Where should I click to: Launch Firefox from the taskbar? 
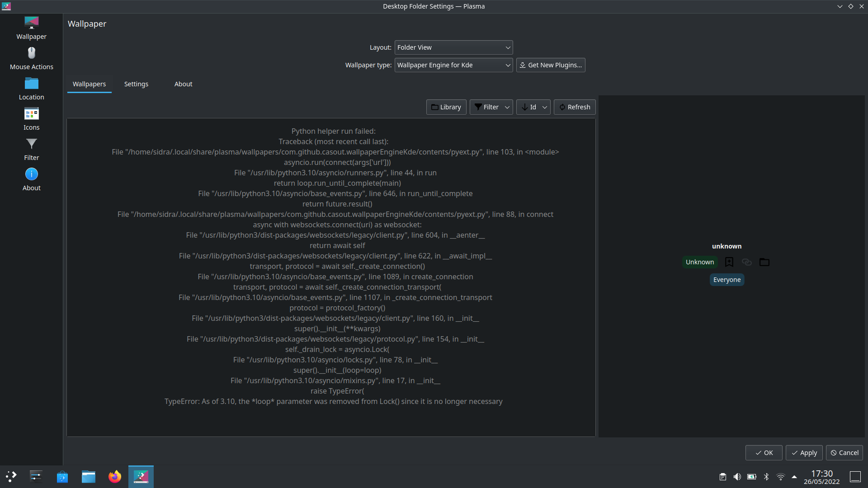coord(114,476)
